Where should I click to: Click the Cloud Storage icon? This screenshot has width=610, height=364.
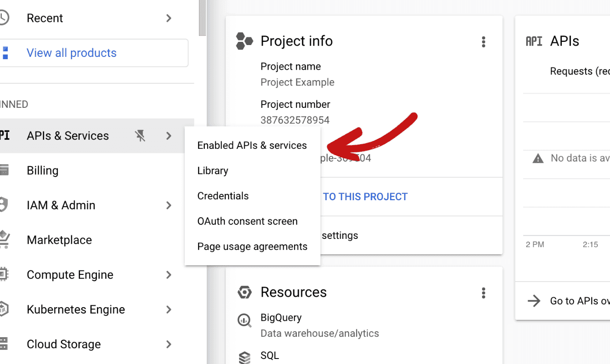(x=4, y=344)
